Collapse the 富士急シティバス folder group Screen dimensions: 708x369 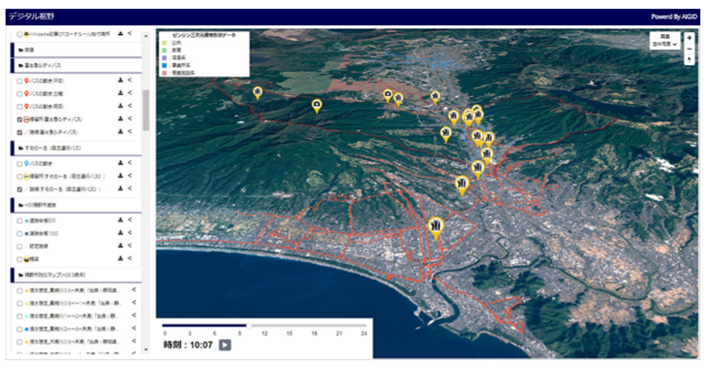point(76,65)
